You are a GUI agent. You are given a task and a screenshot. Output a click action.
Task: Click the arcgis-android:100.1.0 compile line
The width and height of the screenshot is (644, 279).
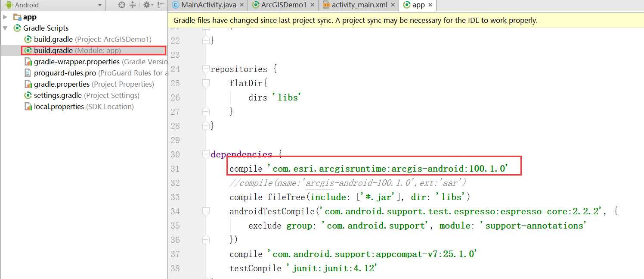(369, 169)
